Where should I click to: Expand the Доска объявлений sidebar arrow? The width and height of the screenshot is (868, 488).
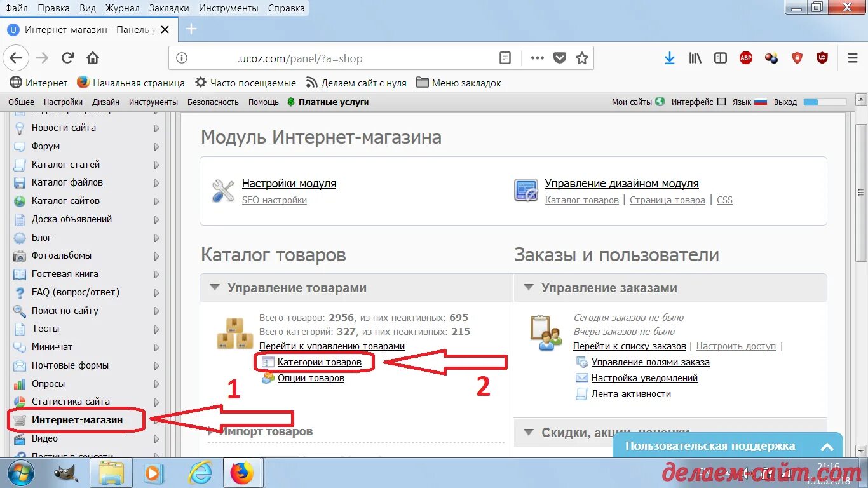[156, 220]
